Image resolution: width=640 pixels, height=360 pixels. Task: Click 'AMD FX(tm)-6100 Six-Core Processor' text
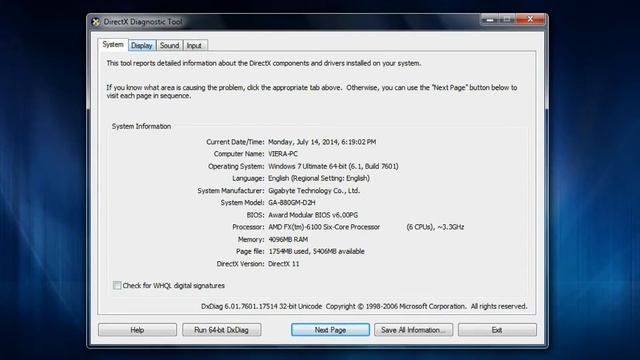coord(324,227)
